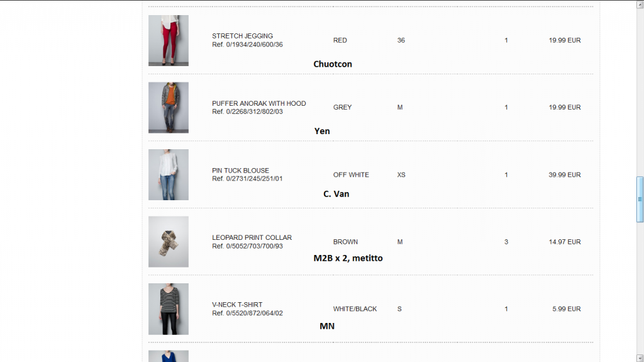Open the Leopard Print Collar product image
This screenshot has height=362, width=644.
click(x=169, y=242)
